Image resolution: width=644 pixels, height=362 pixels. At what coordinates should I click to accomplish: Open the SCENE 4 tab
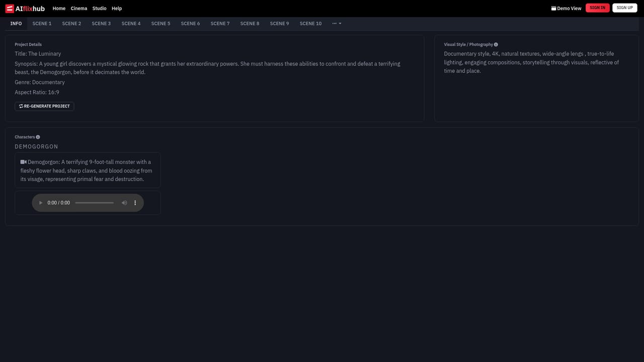point(131,24)
